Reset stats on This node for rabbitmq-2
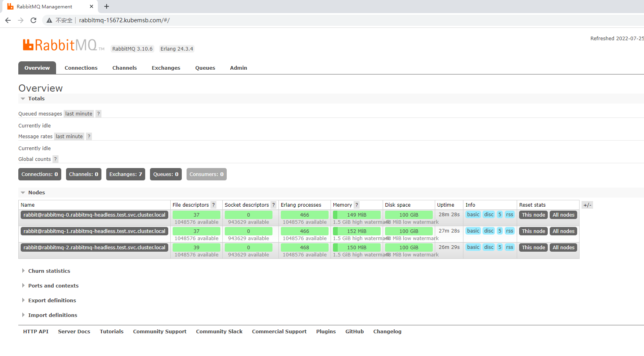 pyautogui.click(x=533, y=248)
